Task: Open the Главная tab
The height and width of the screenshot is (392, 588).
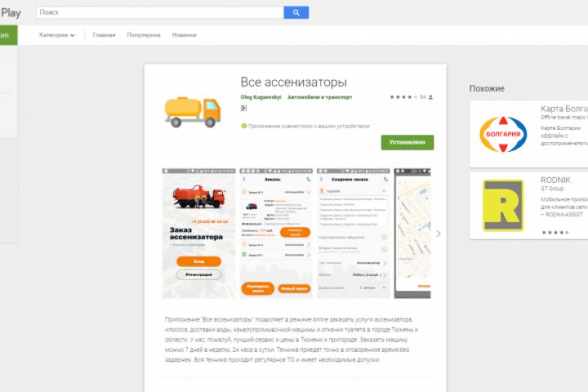Action: click(104, 35)
